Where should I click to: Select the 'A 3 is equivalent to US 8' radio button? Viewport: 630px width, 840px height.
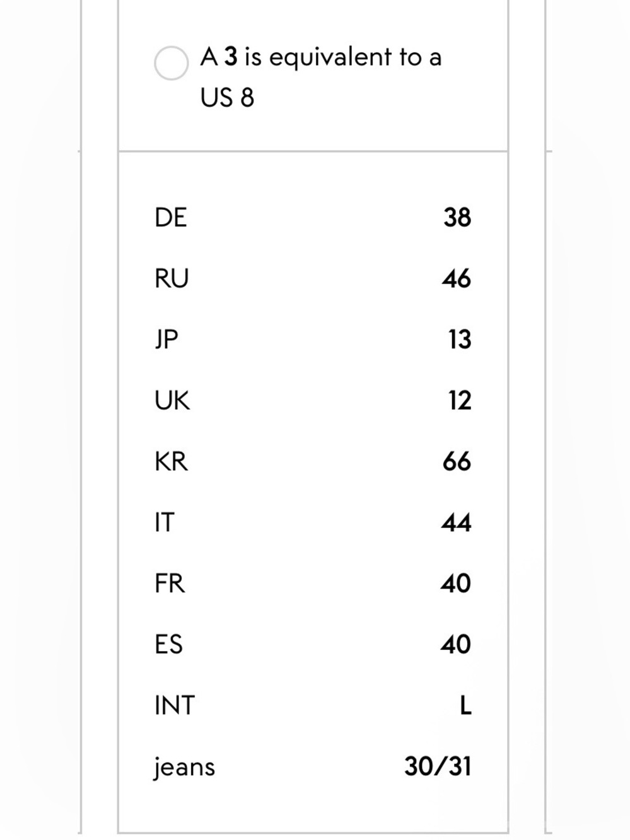[171, 63]
